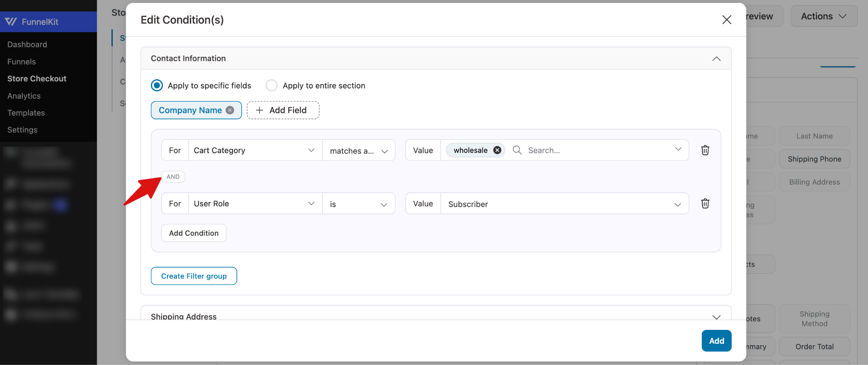Open the Actions dropdown behind dialog
868x365 pixels.
tap(824, 16)
